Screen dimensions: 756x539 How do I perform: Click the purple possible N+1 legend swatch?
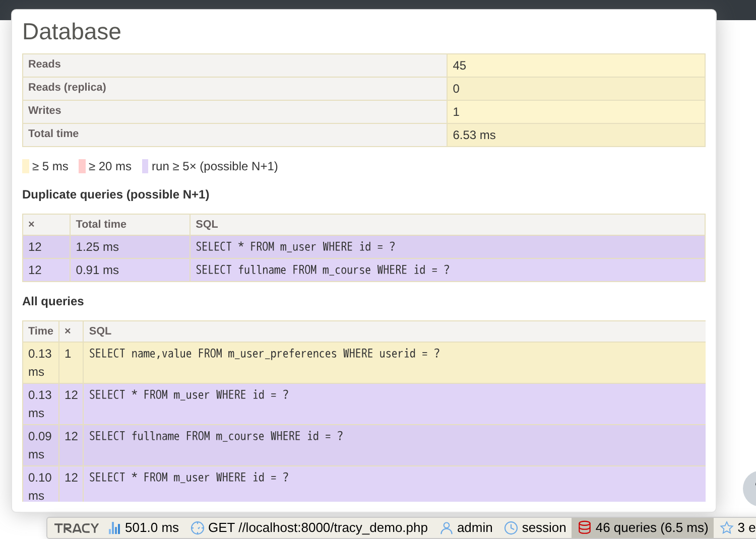click(145, 166)
